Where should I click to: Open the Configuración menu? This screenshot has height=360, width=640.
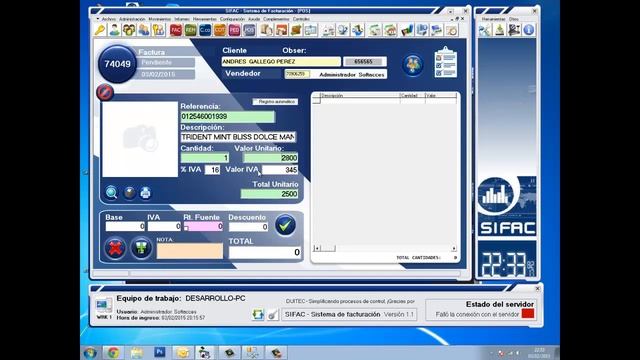(x=232, y=19)
